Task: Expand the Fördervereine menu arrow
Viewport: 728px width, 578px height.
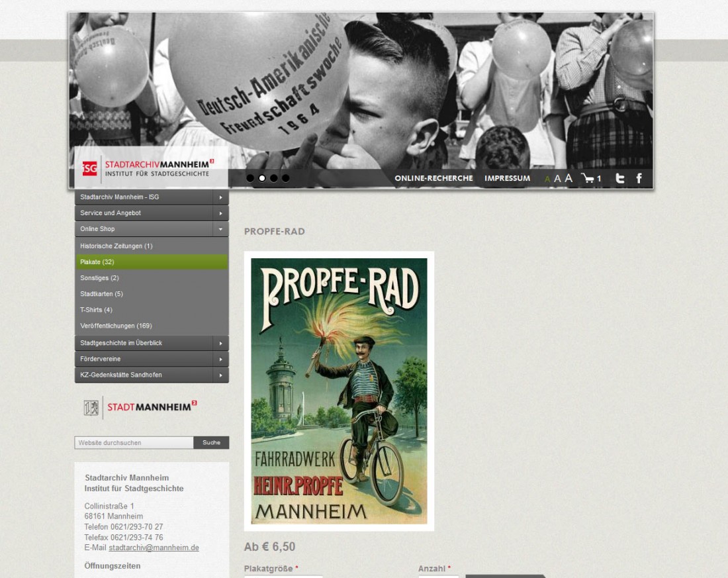Action: 220,359
